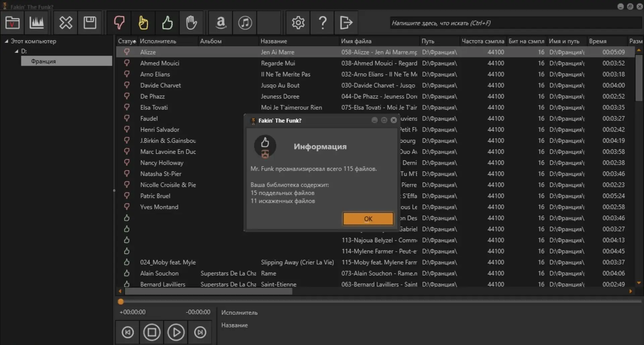
Task: Select the hand skipped files filter
Action: point(191,22)
